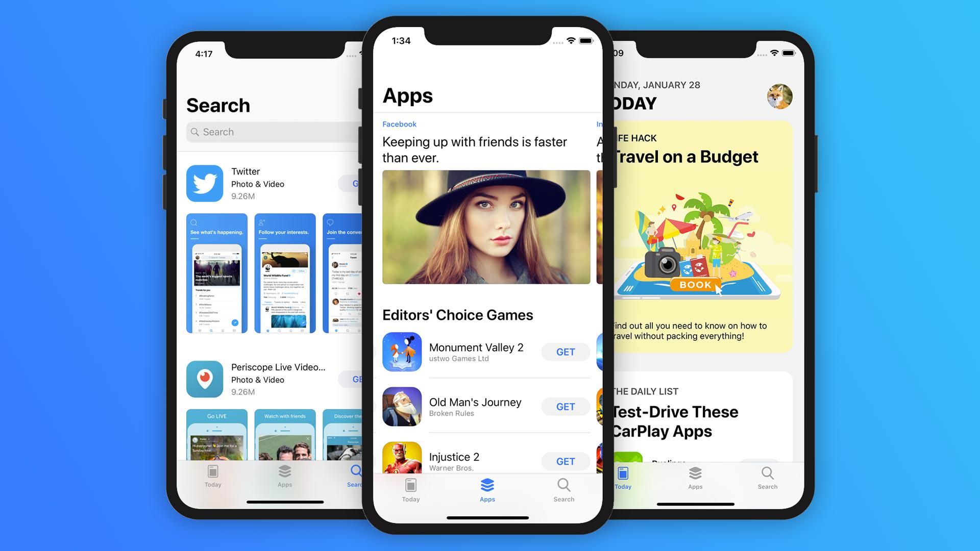Viewport: 980px width, 551px height.
Task: Tap the Monument Valley 2 game icon
Action: click(401, 351)
